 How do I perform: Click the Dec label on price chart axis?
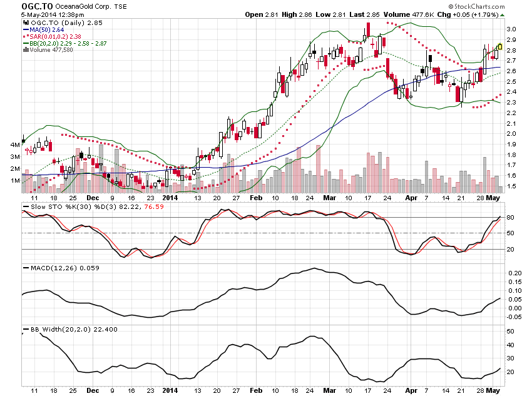[x=93, y=198]
